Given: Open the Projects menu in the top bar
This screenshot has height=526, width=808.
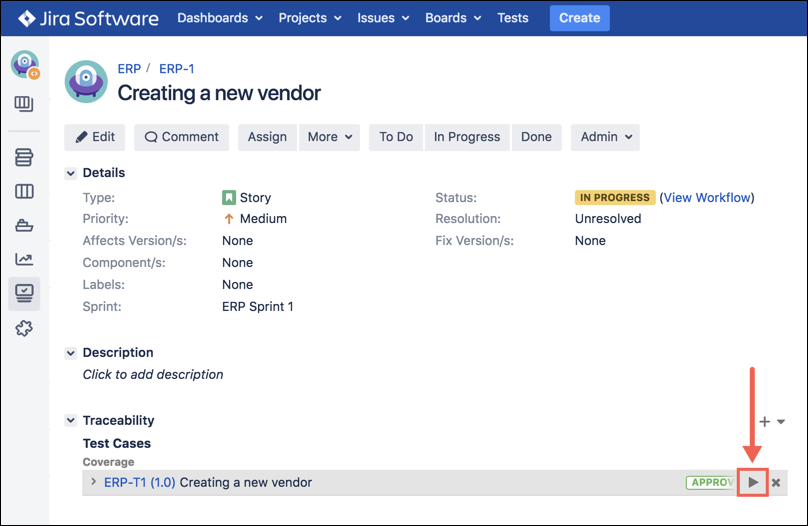Looking at the screenshot, I should [309, 18].
